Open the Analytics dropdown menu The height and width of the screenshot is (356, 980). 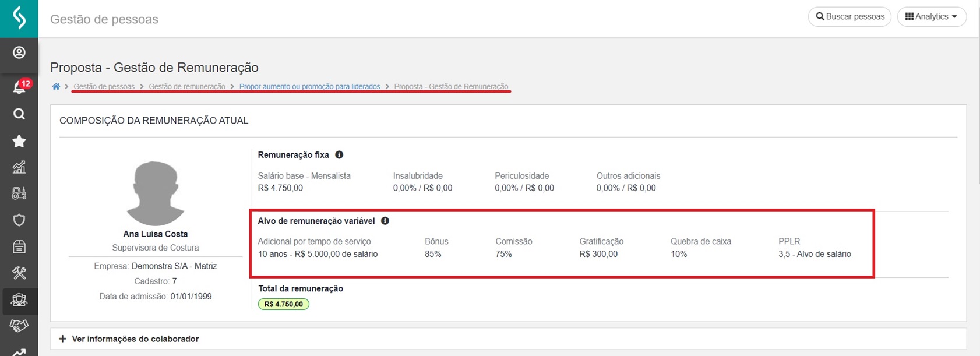(x=931, y=17)
